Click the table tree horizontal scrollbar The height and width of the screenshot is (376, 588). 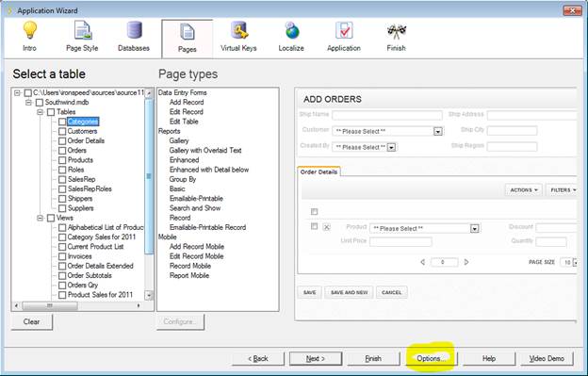pyautogui.click(x=50, y=306)
